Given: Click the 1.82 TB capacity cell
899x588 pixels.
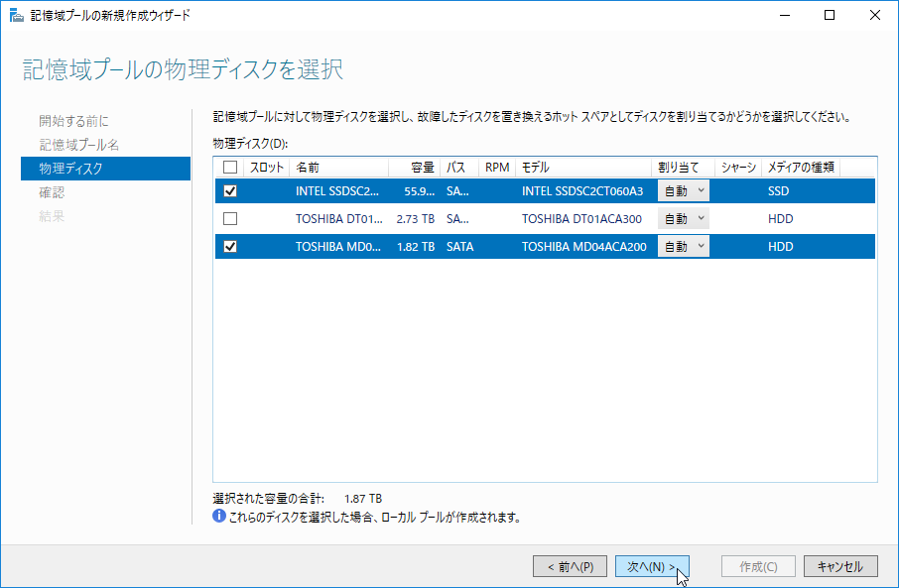Looking at the screenshot, I should [x=415, y=247].
